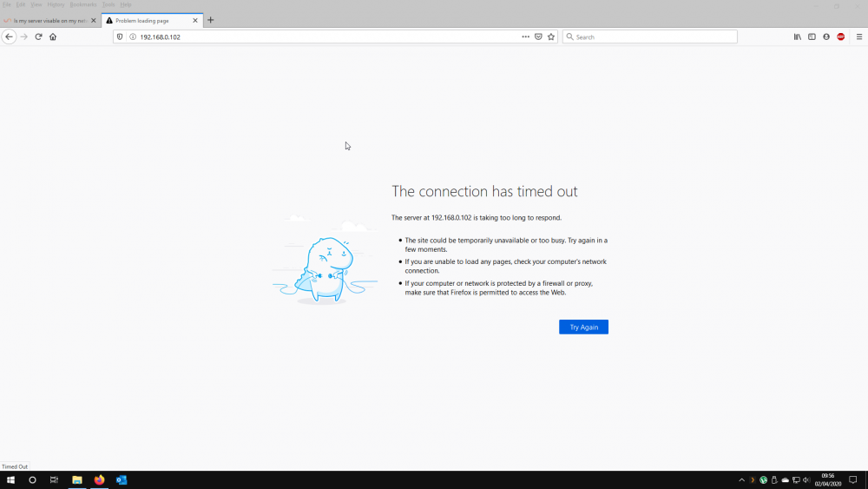This screenshot has height=489, width=868.
Task: Open File Explorer from the taskbar
Action: tap(77, 479)
